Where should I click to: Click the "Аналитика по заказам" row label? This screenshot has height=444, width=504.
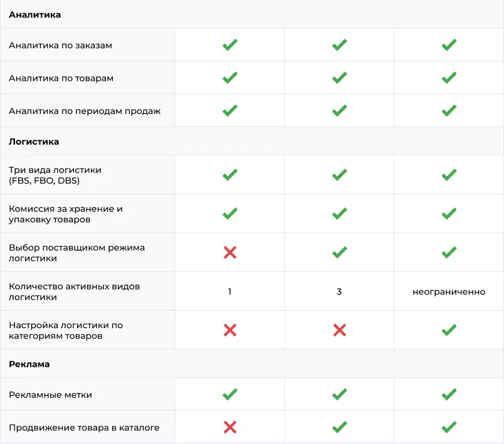pyautogui.click(x=60, y=45)
